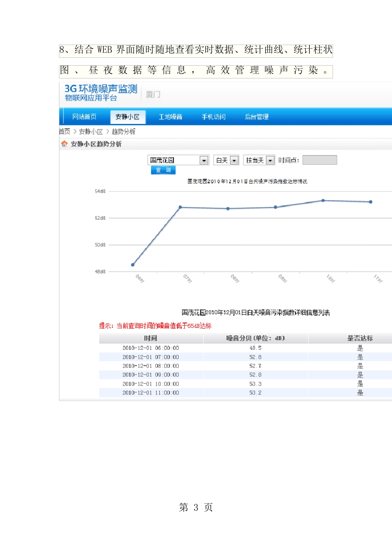This screenshot has height=555, width=392.
Task: Select the row 2010-12-01 11:00:00
Action: click(246, 393)
